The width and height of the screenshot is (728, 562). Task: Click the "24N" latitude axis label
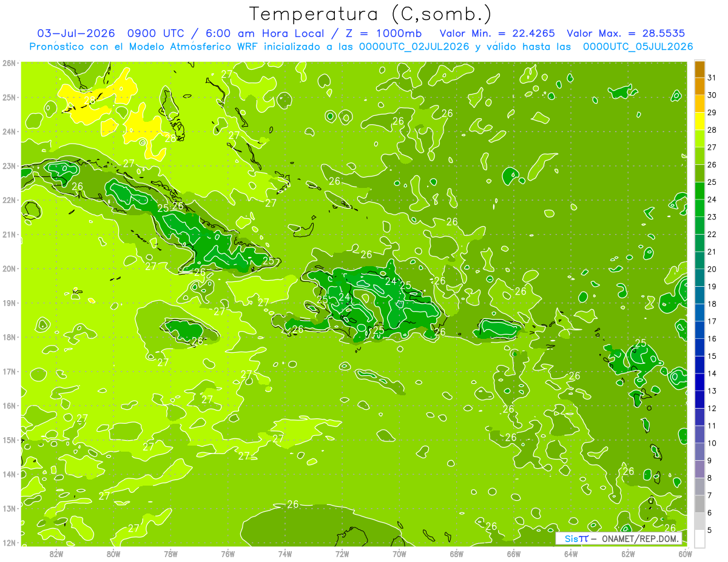[9, 132]
